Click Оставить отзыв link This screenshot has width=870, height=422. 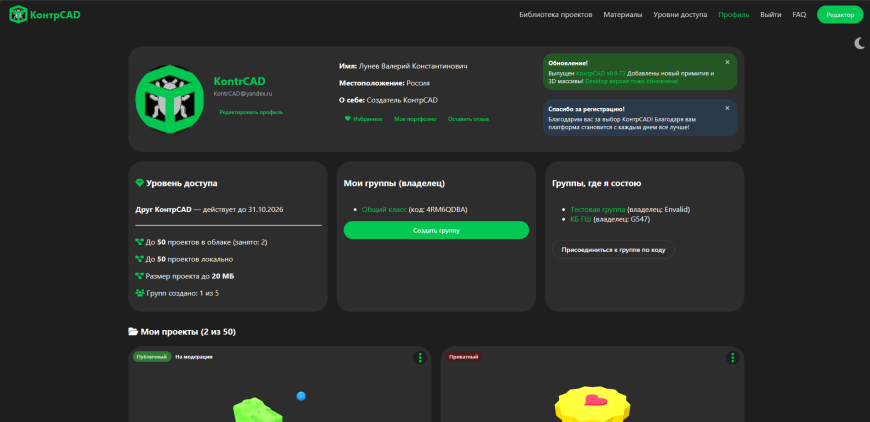[x=468, y=119]
